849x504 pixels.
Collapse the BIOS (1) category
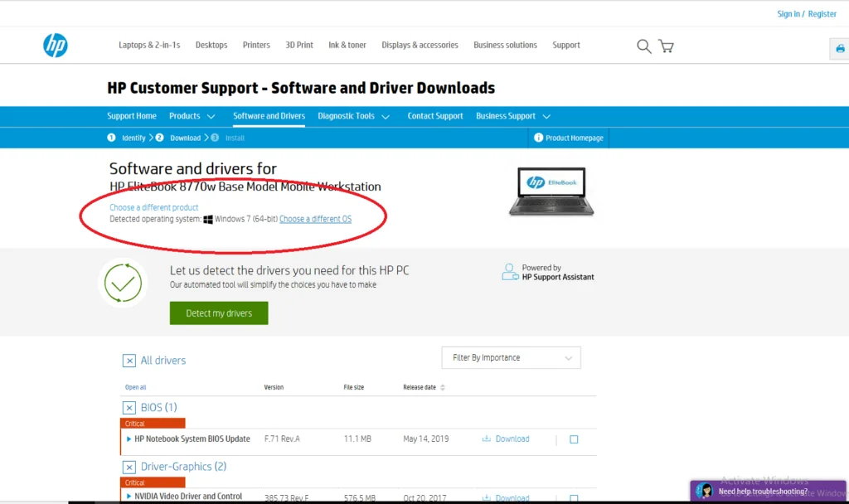129,408
